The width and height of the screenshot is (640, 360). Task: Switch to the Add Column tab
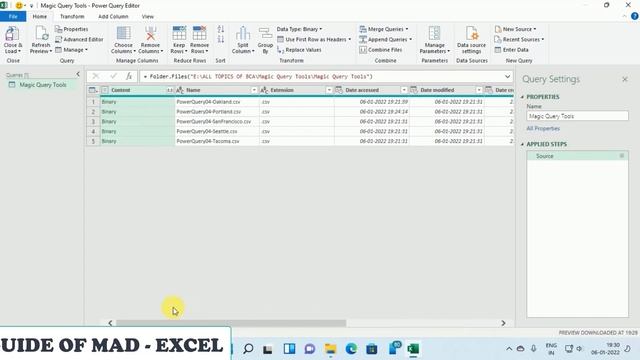(113, 16)
